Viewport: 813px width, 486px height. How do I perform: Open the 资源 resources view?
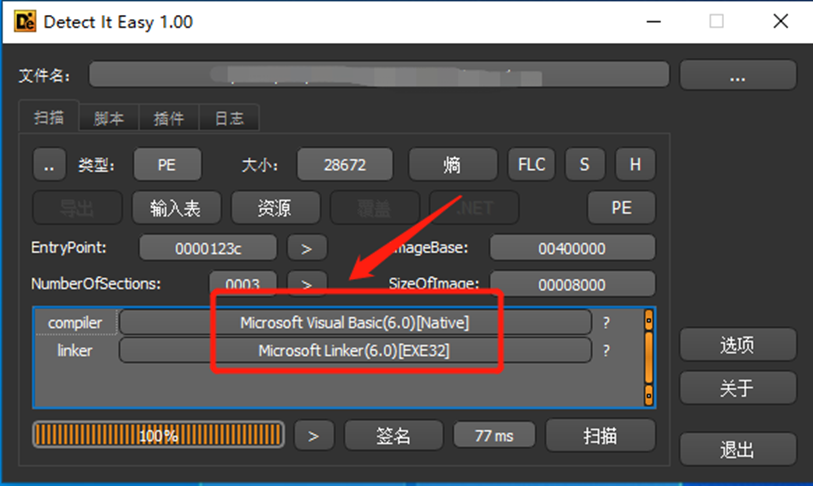[275, 208]
